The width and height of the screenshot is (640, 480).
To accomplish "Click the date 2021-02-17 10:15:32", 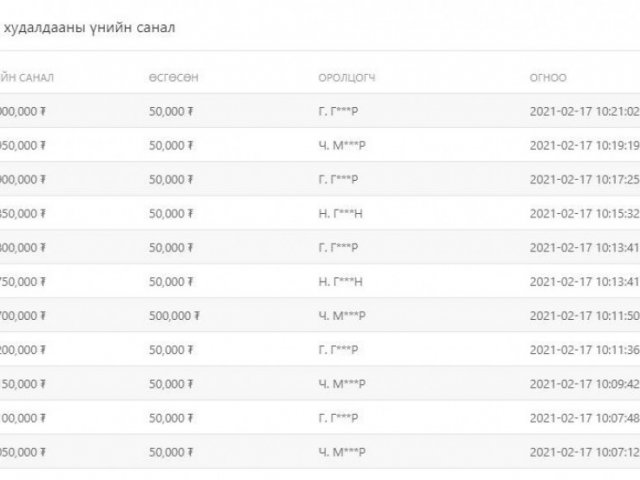I will tap(584, 213).
